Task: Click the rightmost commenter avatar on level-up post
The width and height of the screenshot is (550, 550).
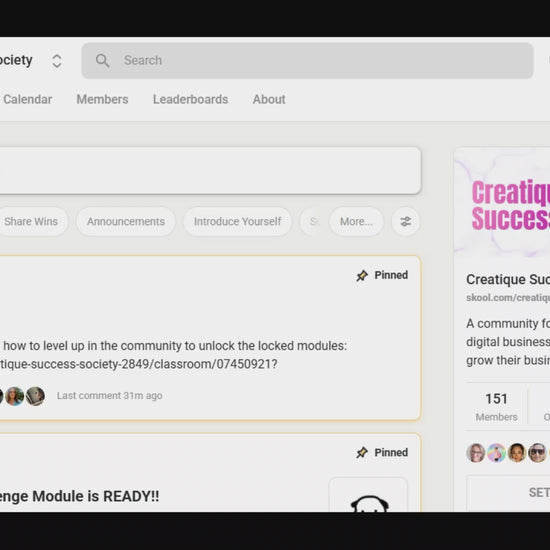Action: [x=35, y=396]
